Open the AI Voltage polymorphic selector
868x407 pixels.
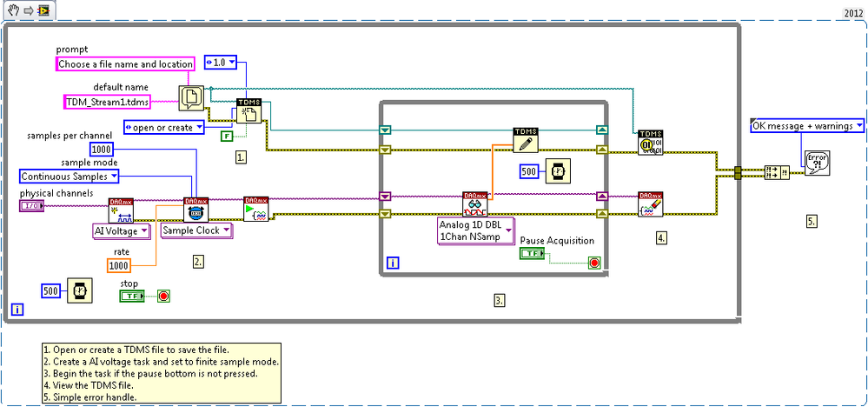point(121,231)
